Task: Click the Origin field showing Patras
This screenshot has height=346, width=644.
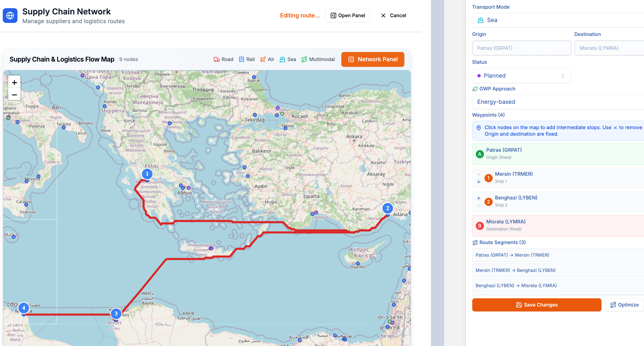Action: tap(521, 48)
